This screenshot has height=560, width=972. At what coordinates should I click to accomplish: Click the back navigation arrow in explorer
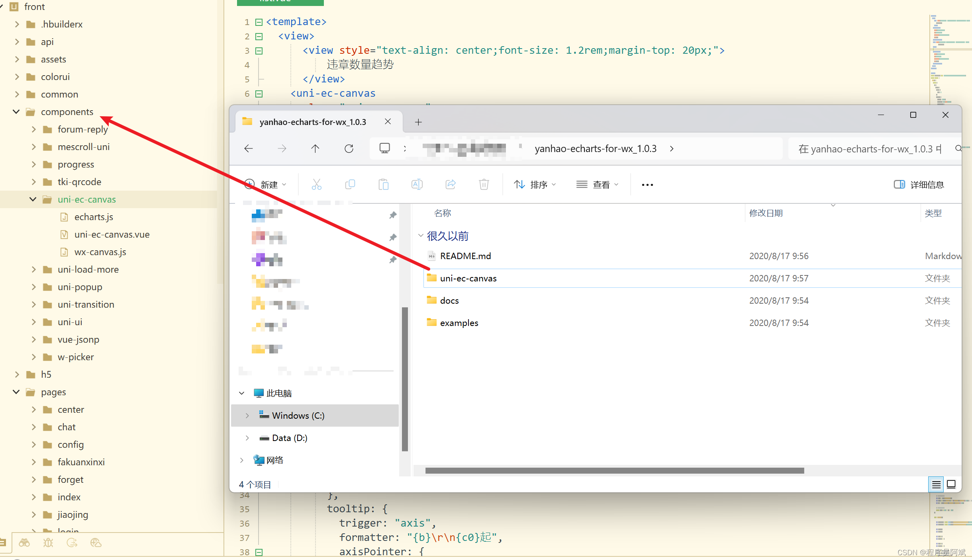(248, 148)
